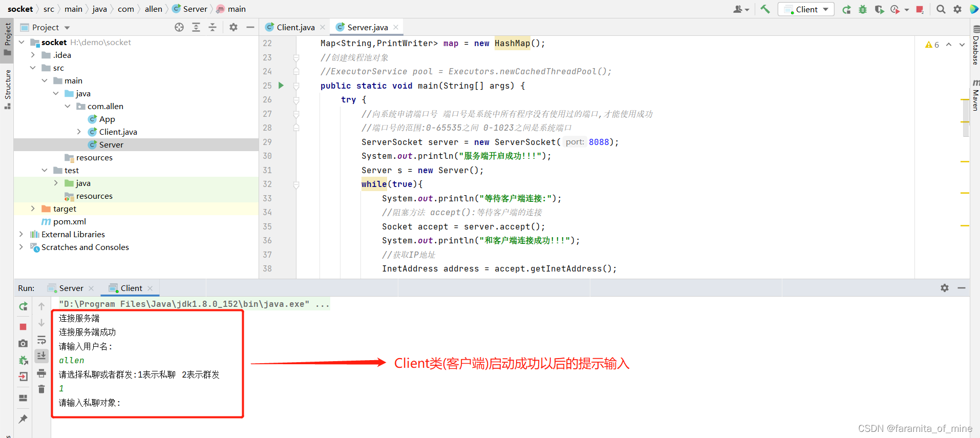Toggle fold marker at the while loop line
Viewport: 980px width, 438px height.
click(296, 184)
